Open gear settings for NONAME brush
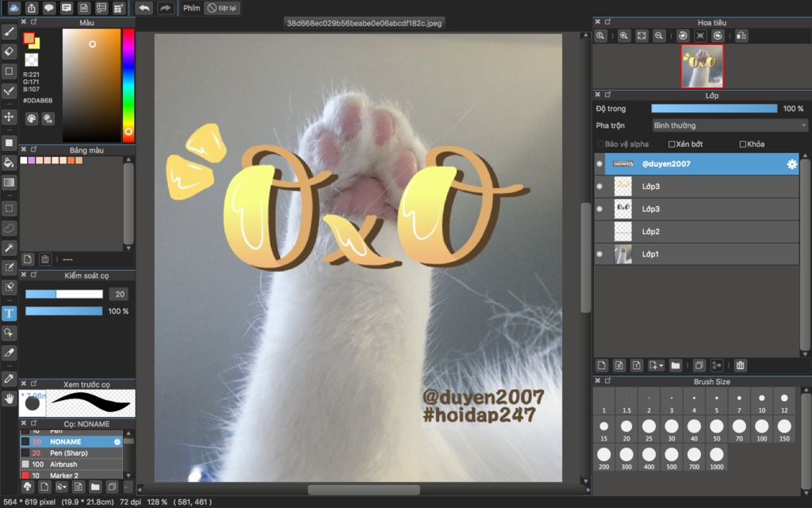 pyautogui.click(x=117, y=441)
